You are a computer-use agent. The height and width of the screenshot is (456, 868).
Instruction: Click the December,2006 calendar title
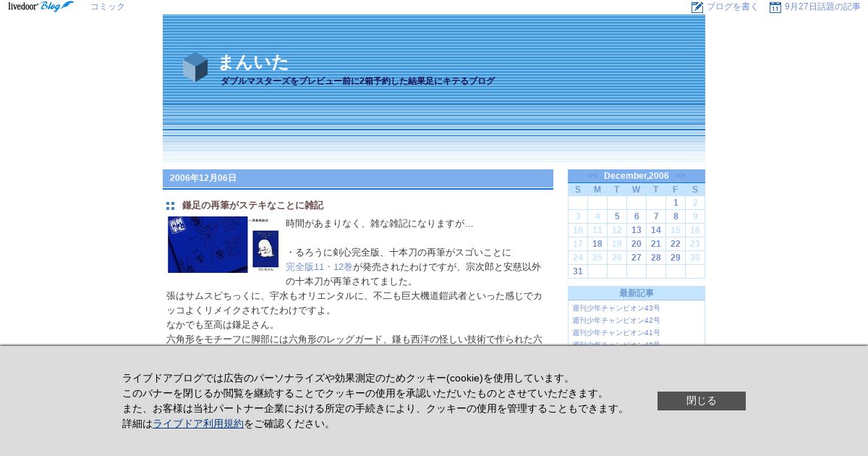637,176
